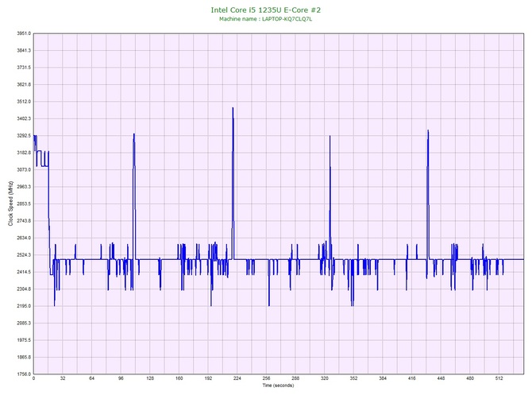Click the 128 tick label on the time axis
The height and width of the screenshot is (399, 532).
point(150,378)
